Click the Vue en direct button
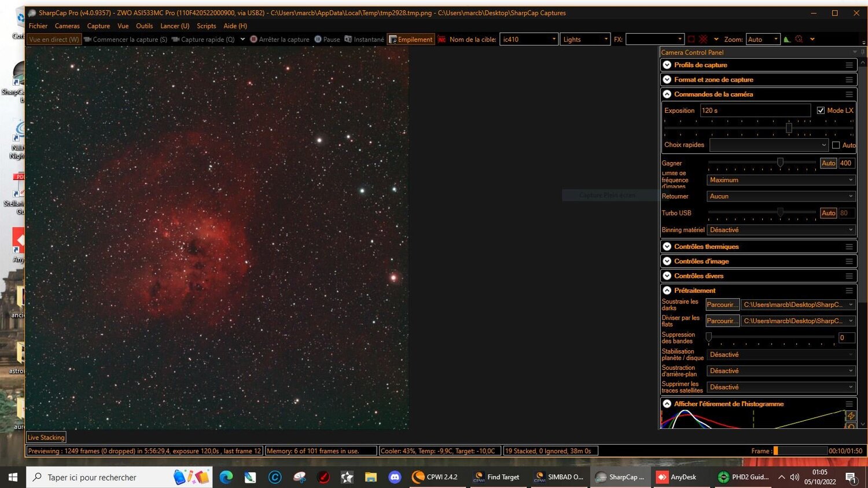The height and width of the screenshot is (488, 868). tap(53, 39)
